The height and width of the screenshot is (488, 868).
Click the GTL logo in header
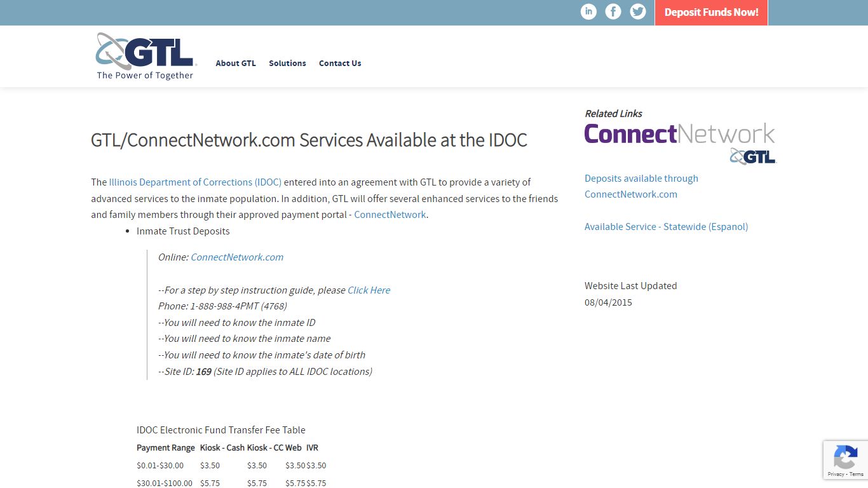tap(146, 56)
